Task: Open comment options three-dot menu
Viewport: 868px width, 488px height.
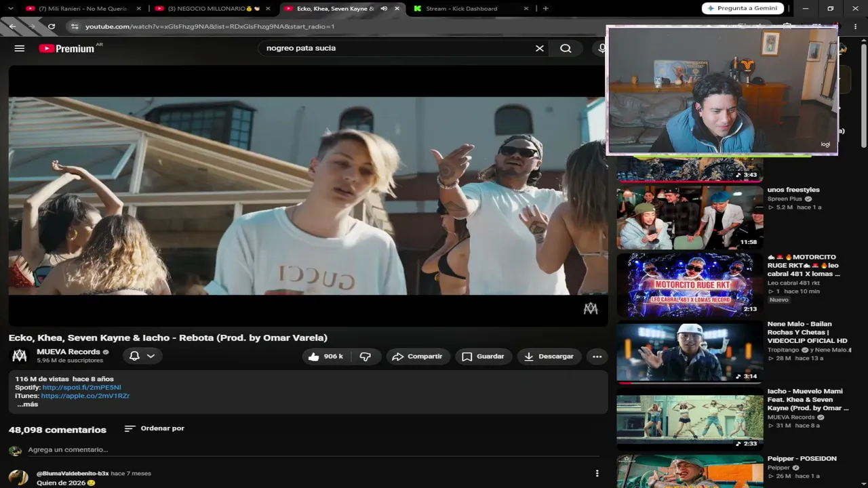Action: click(597, 473)
